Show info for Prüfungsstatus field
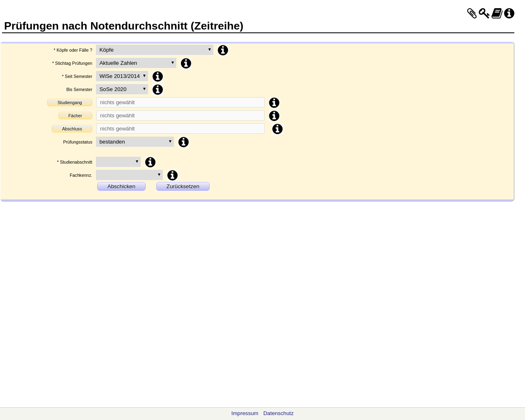 (183, 142)
